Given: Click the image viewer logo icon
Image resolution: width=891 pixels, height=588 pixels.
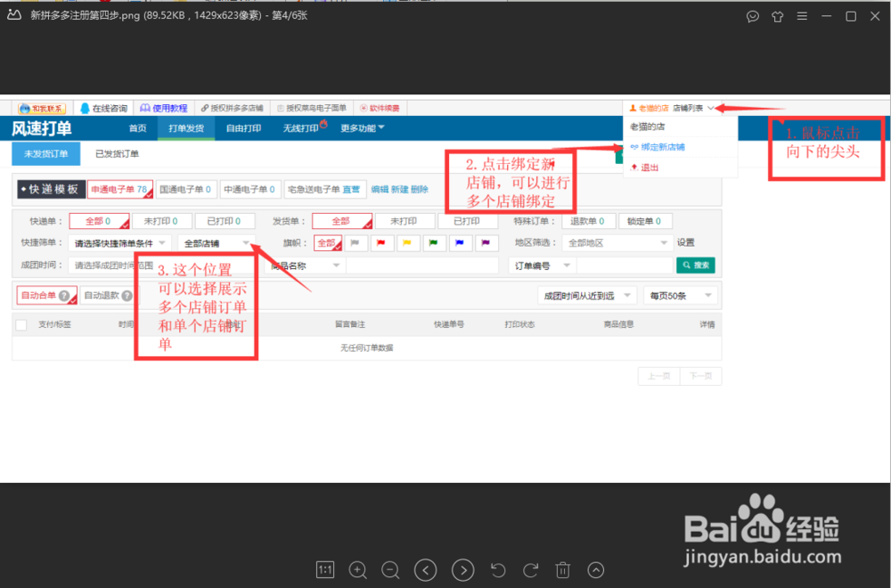Looking at the screenshot, I should pyautogui.click(x=14, y=15).
